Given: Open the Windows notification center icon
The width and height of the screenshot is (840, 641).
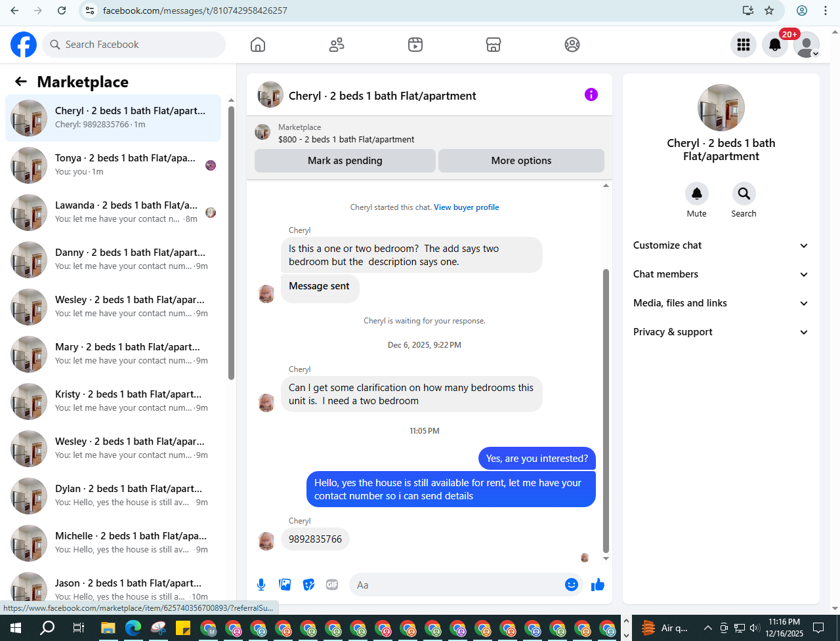Looking at the screenshot, I should 818,628.
